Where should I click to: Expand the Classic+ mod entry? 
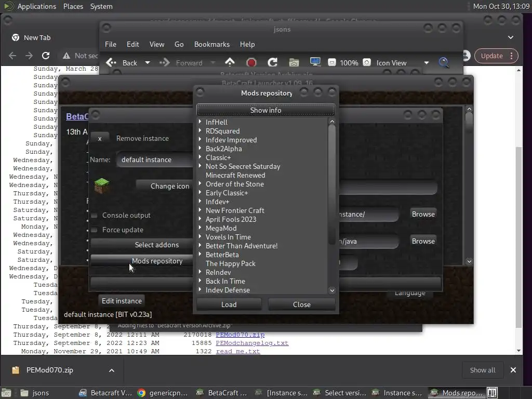tap(200, 157)
